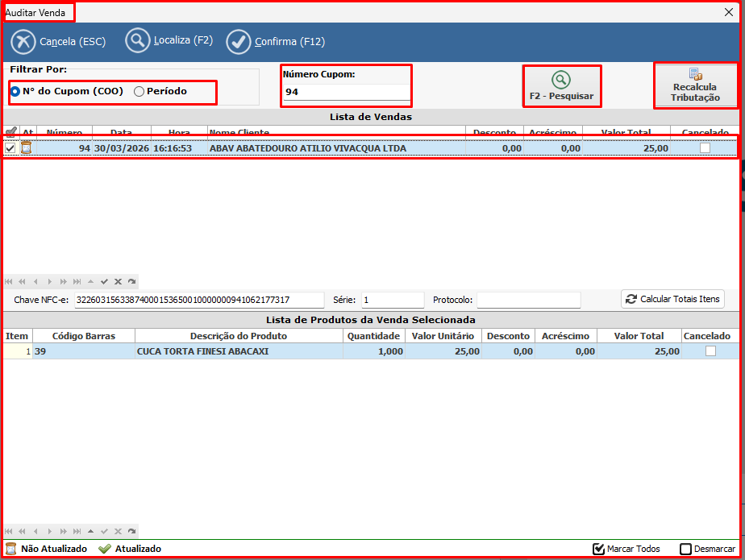Click the Valor Total column header in sales list
The image size is (745, 560).
click(x=626, y=133)
